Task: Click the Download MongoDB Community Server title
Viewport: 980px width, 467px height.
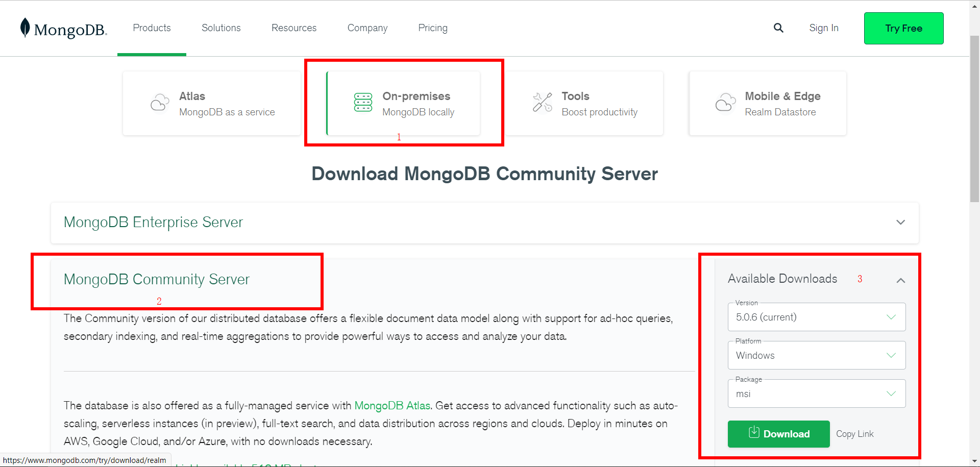Action: (484, 174)
